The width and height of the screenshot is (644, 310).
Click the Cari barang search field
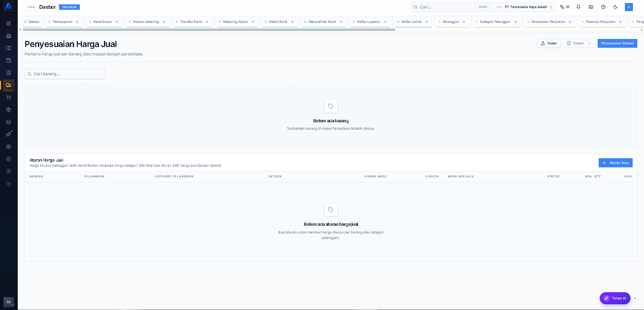click(65, 74)
